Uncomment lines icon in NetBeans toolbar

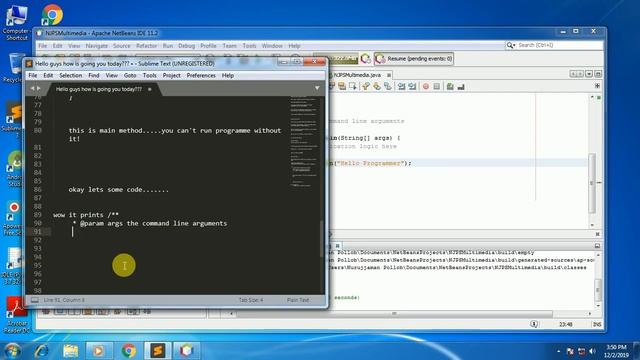click(x=461, y=86)
